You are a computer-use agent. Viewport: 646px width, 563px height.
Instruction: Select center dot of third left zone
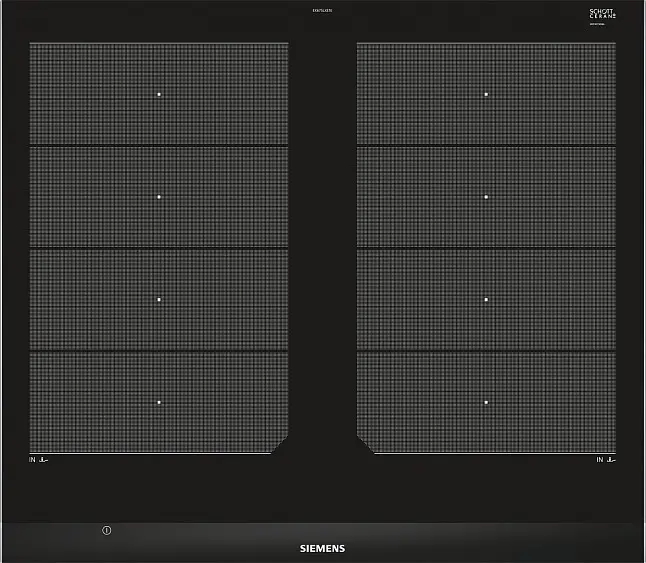159,299
